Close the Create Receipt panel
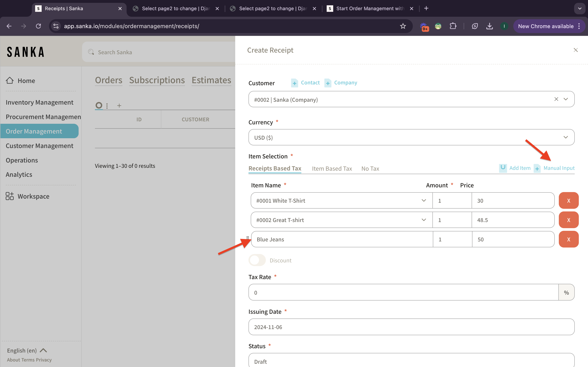 (x=575, y=50)
